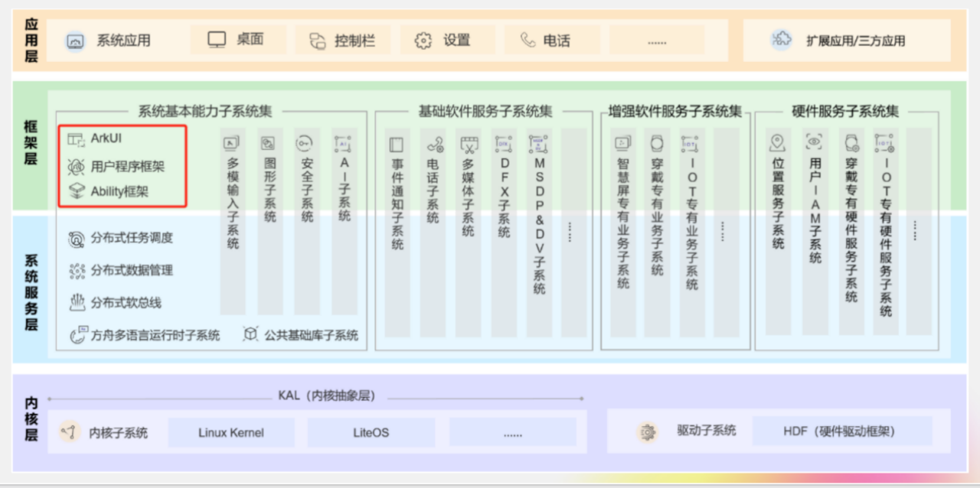This screenshot has width=980, height=488.
Task: Click the 分布式软总线 text
Action: [126, 303]
